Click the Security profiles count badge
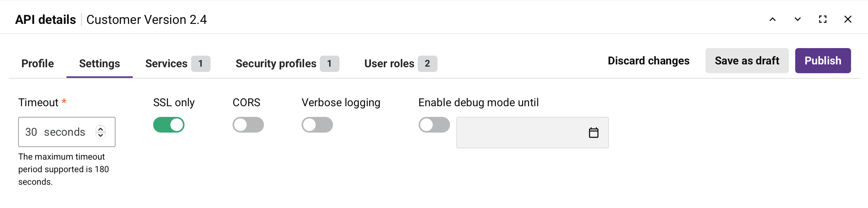This screenshot has height=208, width=868. tap(330, 63)
